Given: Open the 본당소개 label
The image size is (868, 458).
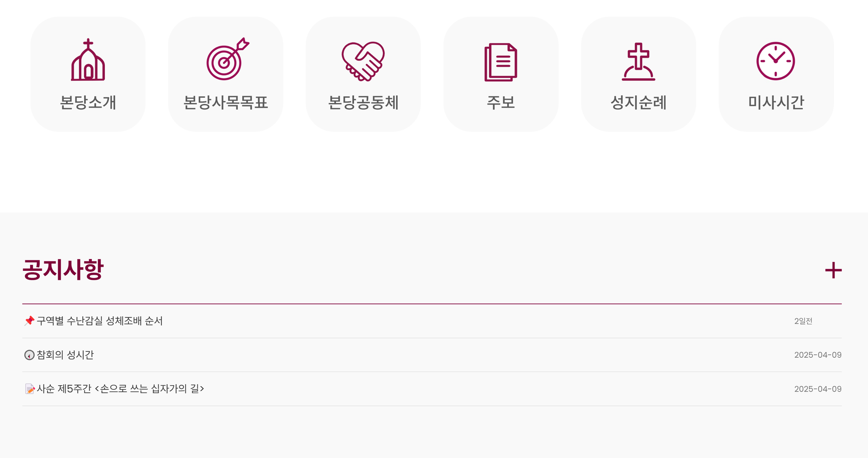Looking at the screenshot, I should (x=88, y=102).
